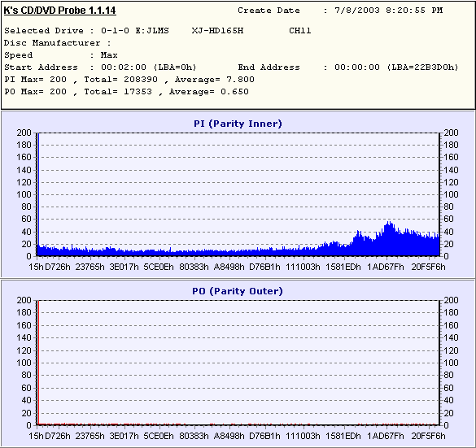Click the Start Address LBA=0h text
Viewport: 476px width, 448px height.
pos(175,67)
